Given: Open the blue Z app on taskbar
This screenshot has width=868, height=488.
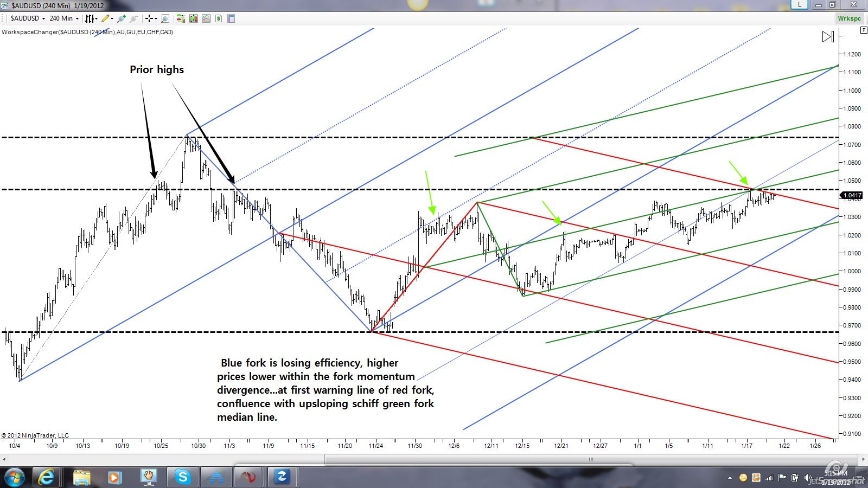Looking at the screenshot, I should click(x=282, y=477).
